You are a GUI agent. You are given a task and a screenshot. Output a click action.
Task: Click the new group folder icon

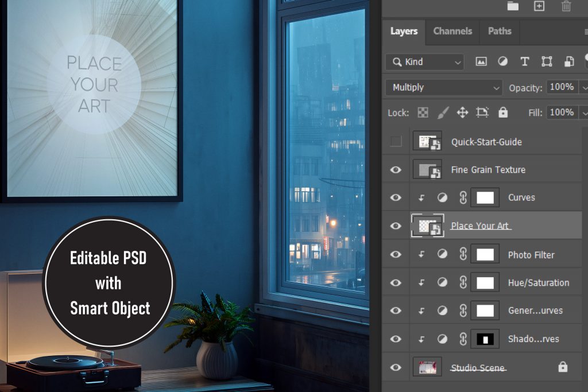pos(513,6)
